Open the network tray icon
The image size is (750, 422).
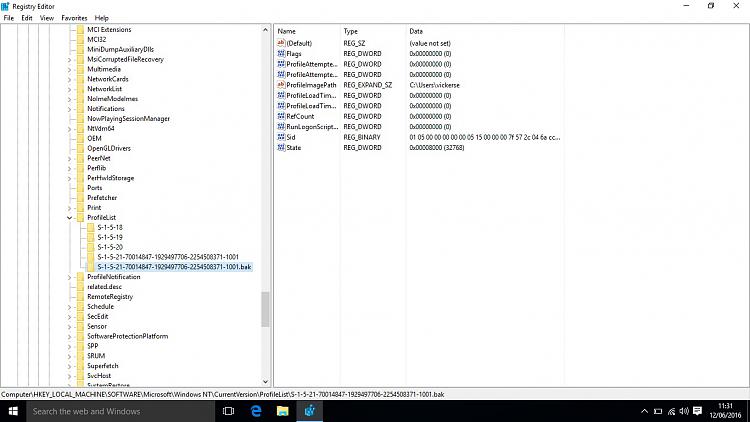[671, 411]
